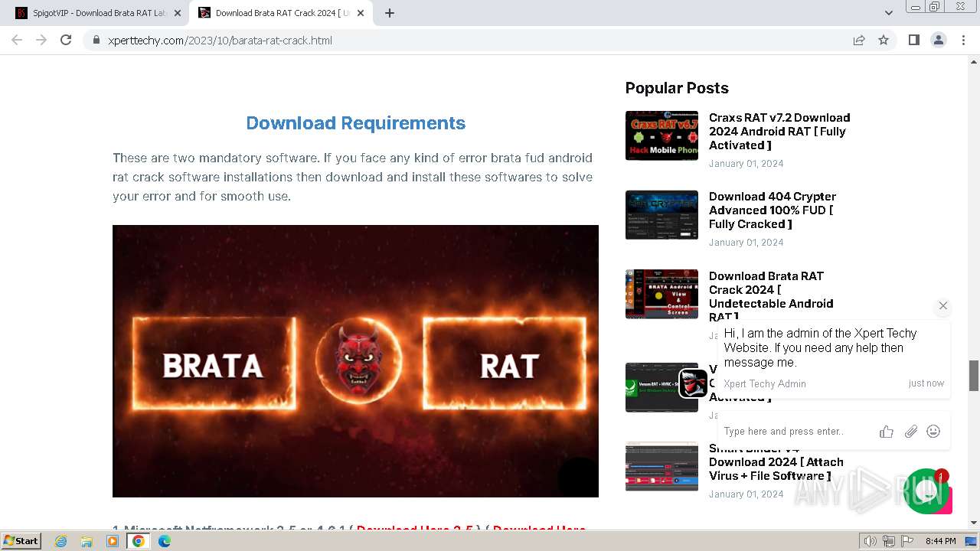Open Craxs RAT post thumbnail
Screen dimensions: 980x551
(x=661, y=135)
